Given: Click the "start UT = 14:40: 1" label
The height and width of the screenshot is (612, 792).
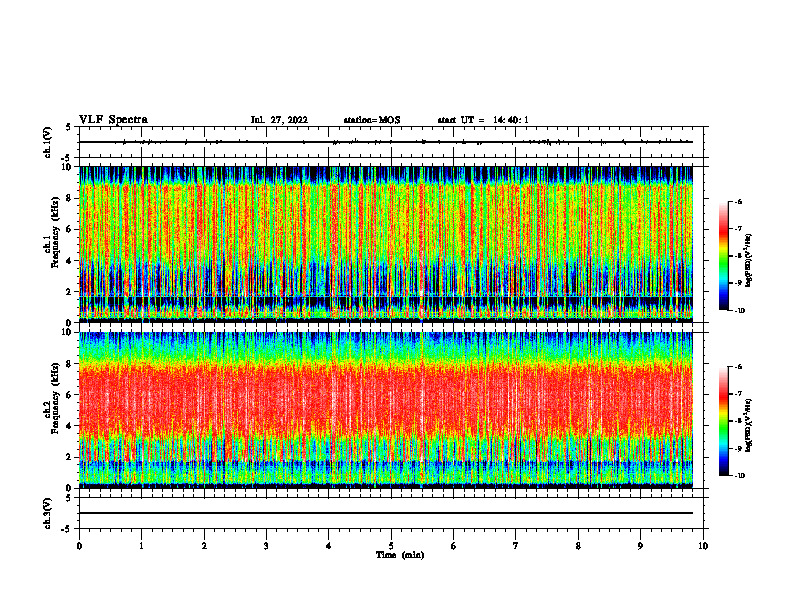Looking at the screenshot, I should point(483,120).
